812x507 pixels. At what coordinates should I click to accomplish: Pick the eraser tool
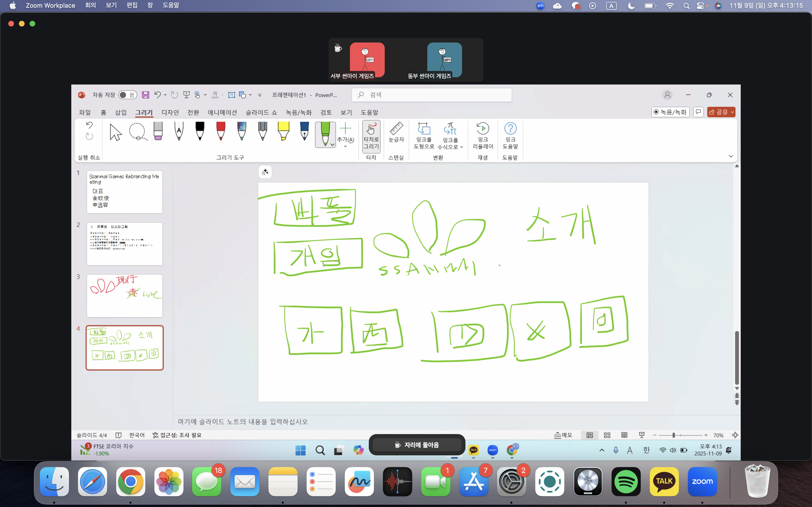(x=158, y=131)
